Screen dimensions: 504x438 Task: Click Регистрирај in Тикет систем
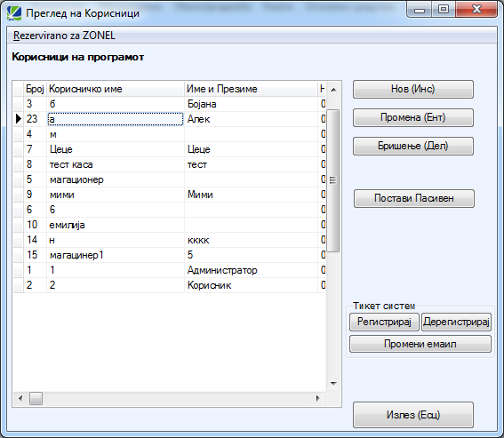coord(384,322)
